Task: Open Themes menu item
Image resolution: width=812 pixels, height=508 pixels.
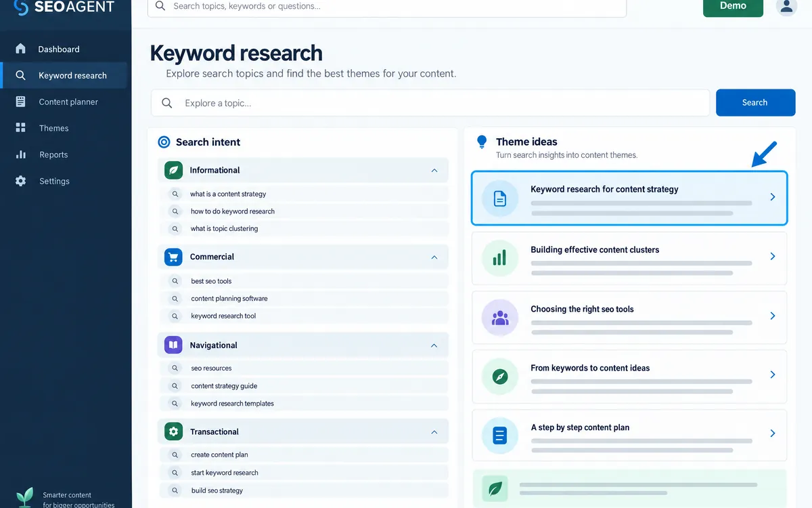Action: click(x=64, y=128)
